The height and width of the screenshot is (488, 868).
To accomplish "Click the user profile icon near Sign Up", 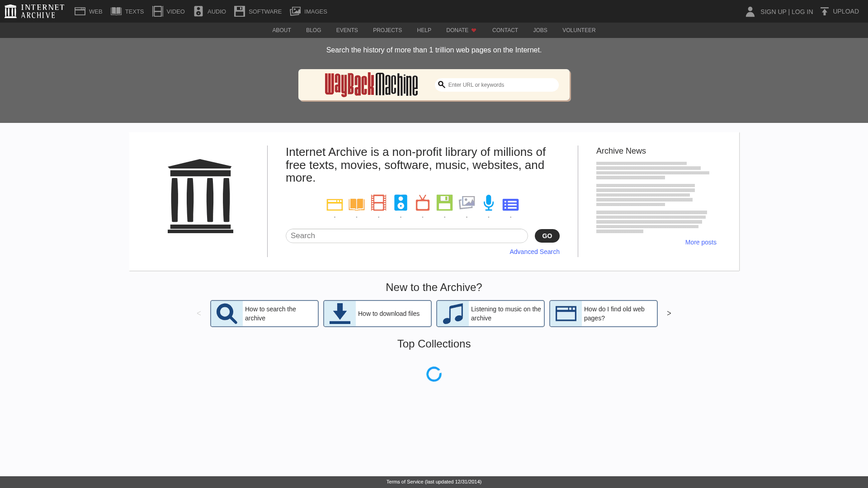I will coord(750,12).
